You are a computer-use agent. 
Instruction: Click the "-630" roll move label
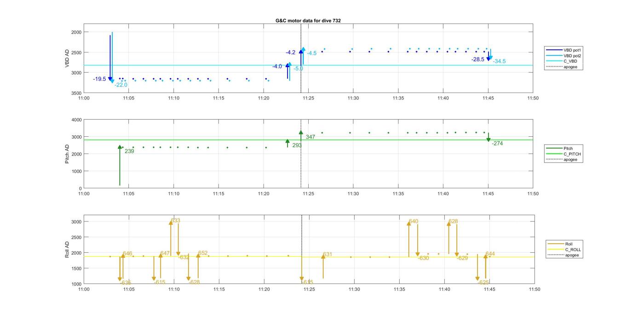click(423, 258)
